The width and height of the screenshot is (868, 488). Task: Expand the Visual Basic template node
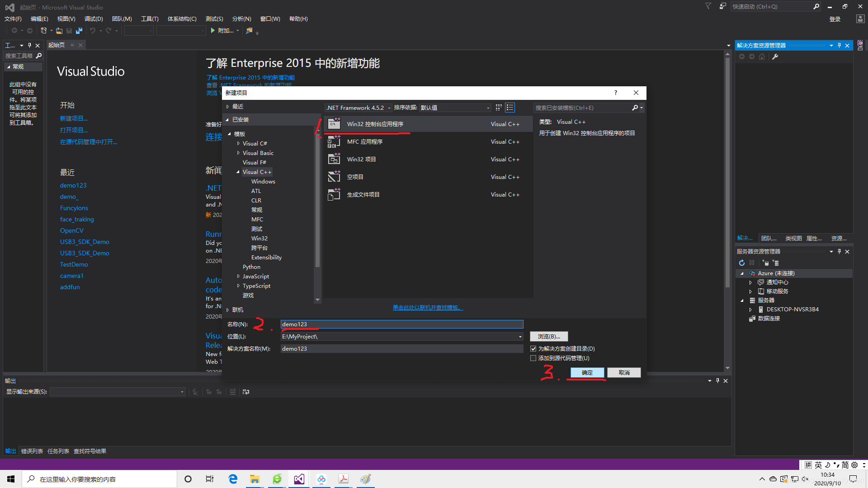(x=239, y=153)
